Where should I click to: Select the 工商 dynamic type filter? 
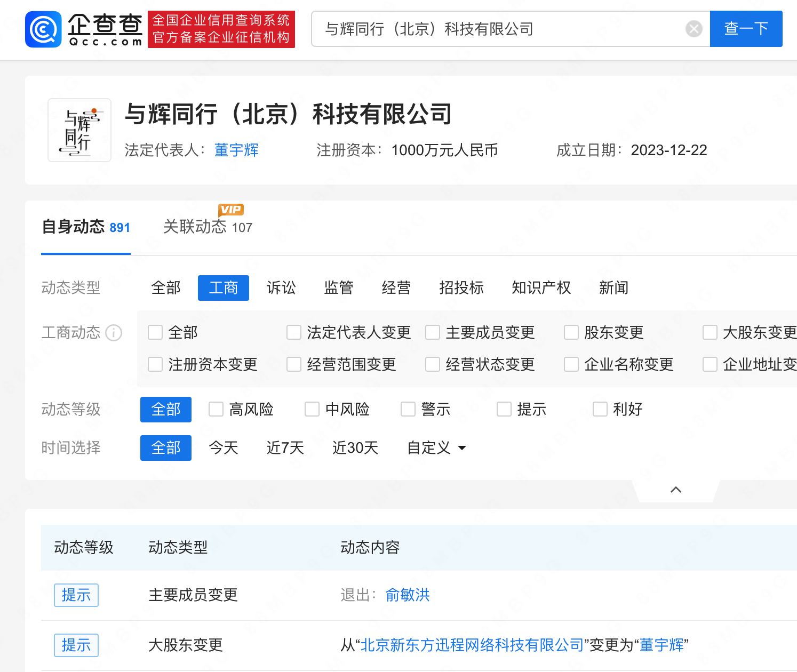(224, 288)
